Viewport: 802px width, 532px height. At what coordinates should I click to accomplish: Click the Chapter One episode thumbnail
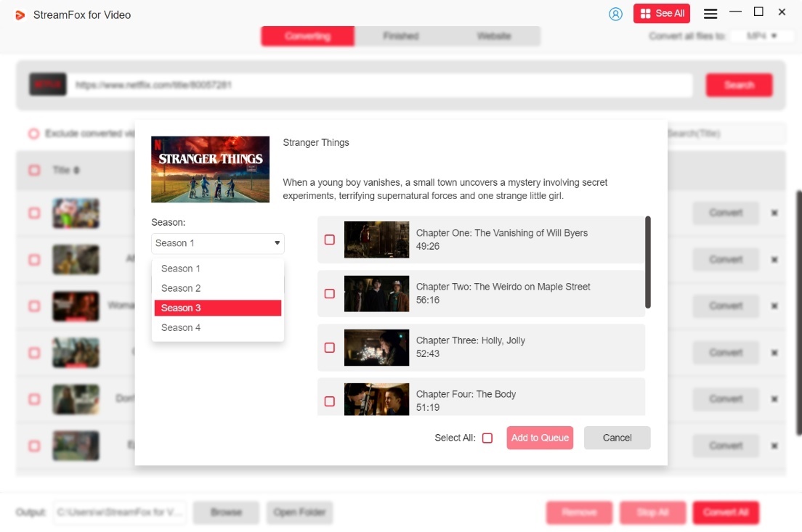coord(376,240)
